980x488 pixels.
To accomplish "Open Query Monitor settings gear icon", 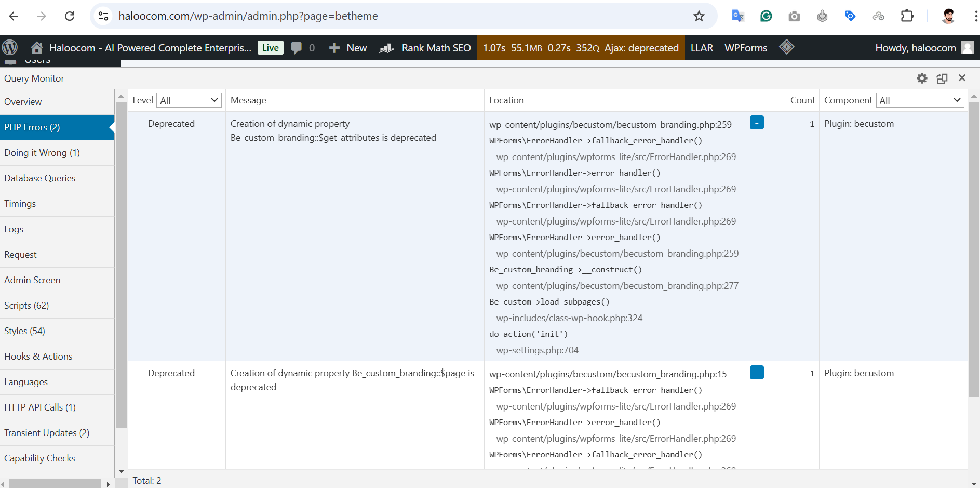I will [922, 78].
